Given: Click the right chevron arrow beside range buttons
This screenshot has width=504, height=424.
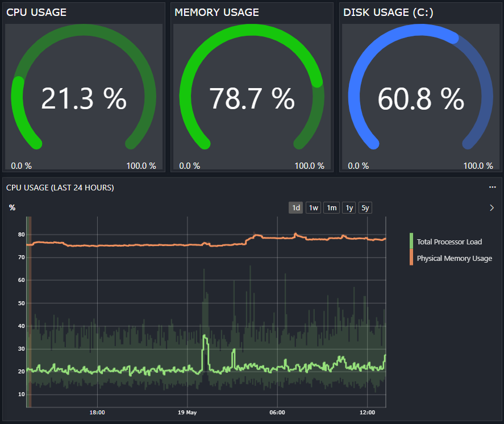Looking at the screenshot, I should point(491,208).
